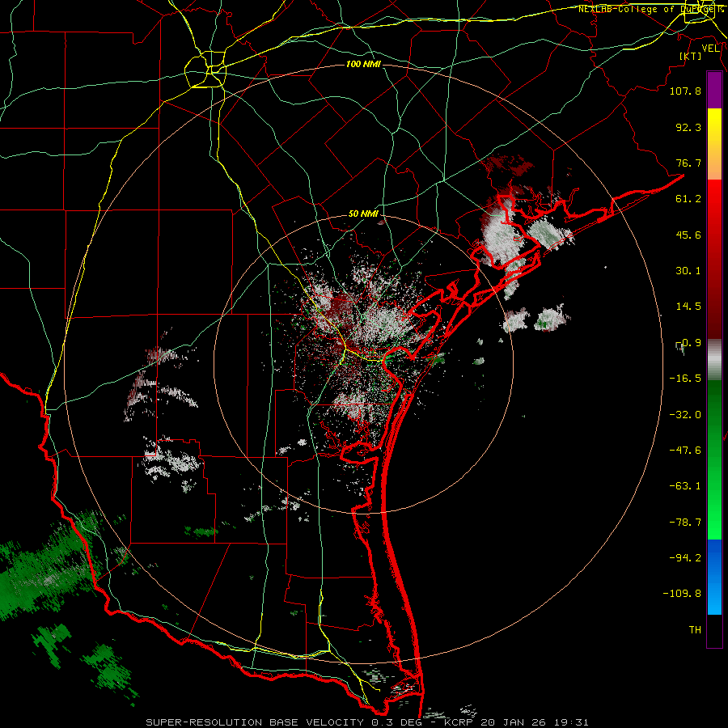Click the -78.7 velocity scale value
This screenshot has width=728, height=728.
coord(685,523)
